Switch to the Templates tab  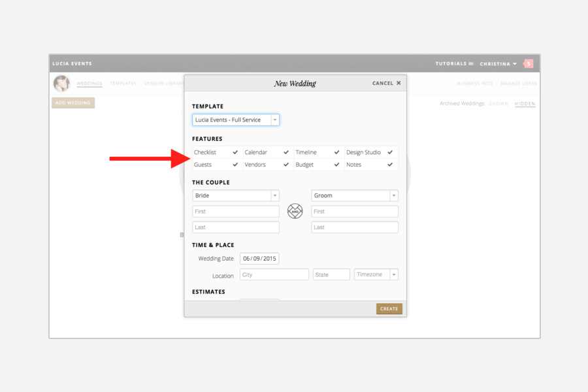click(123, 84)
